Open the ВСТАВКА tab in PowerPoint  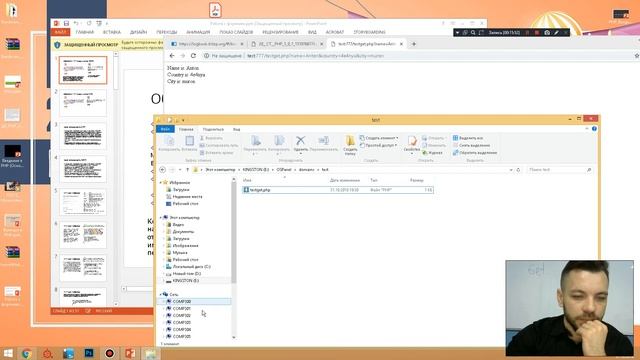click(x=111, y=32)
